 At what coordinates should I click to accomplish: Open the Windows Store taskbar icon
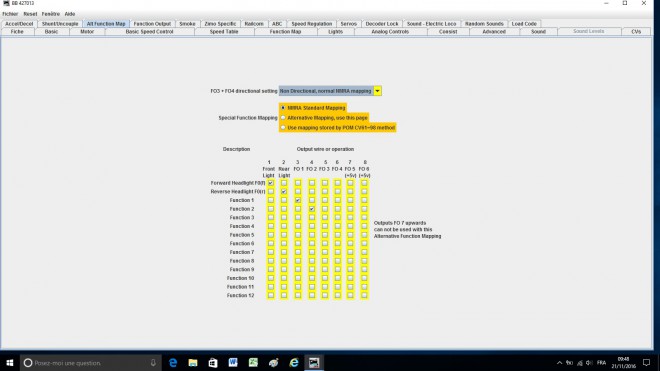tap(213, 363)
